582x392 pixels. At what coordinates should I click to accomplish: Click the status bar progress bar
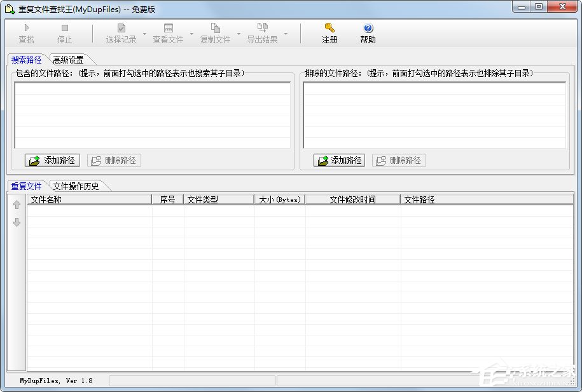tap(192, 381)
